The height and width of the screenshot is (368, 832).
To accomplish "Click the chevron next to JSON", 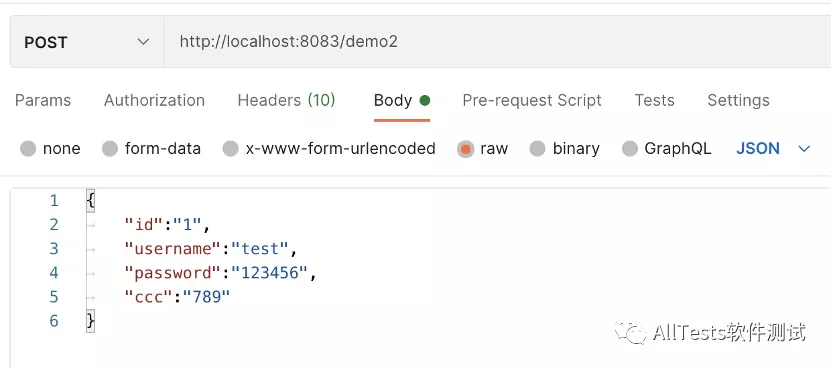I will coord(804,149).
